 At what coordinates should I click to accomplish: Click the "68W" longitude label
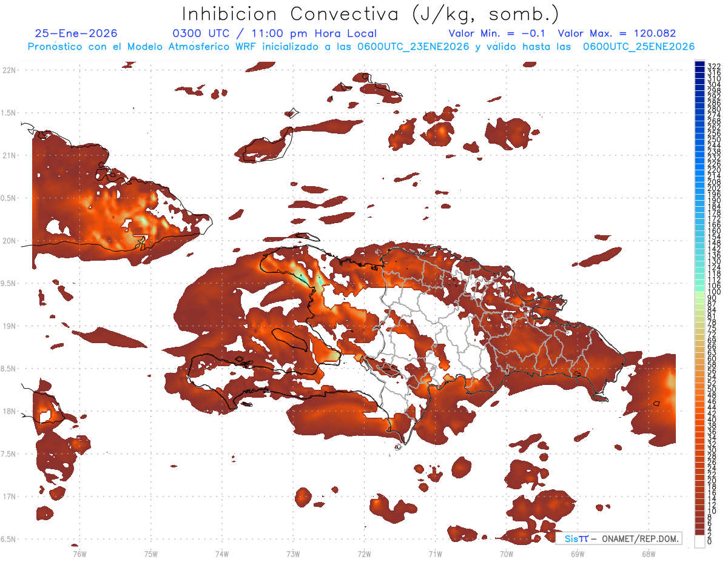coord(649,554)
